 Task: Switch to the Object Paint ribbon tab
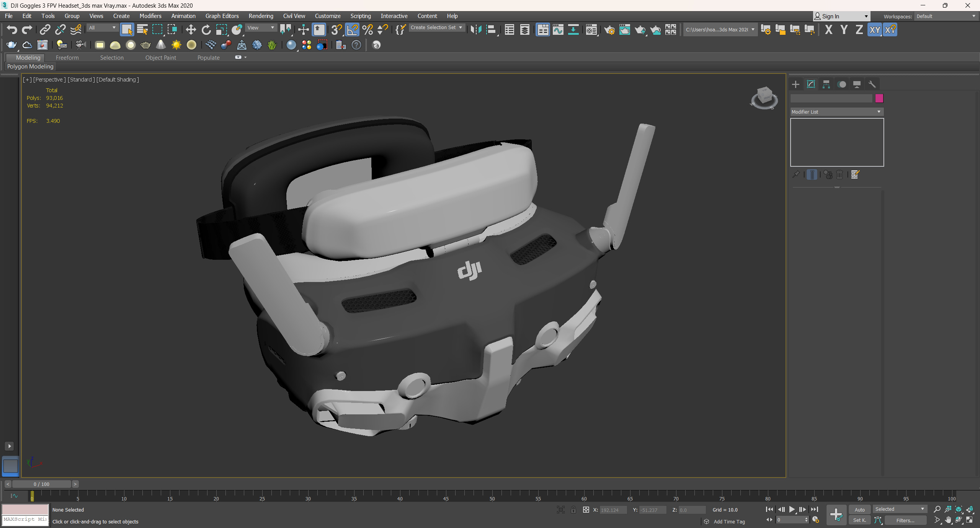pyautogui.click(x=160, y=58)
